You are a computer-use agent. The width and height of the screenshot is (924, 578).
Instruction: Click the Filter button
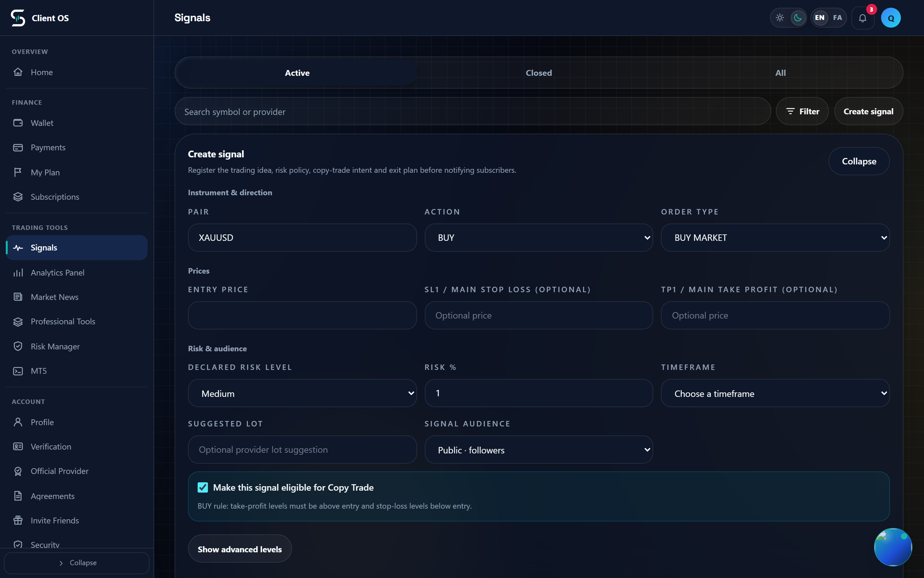pyautogui.click(x=802, y=111)
